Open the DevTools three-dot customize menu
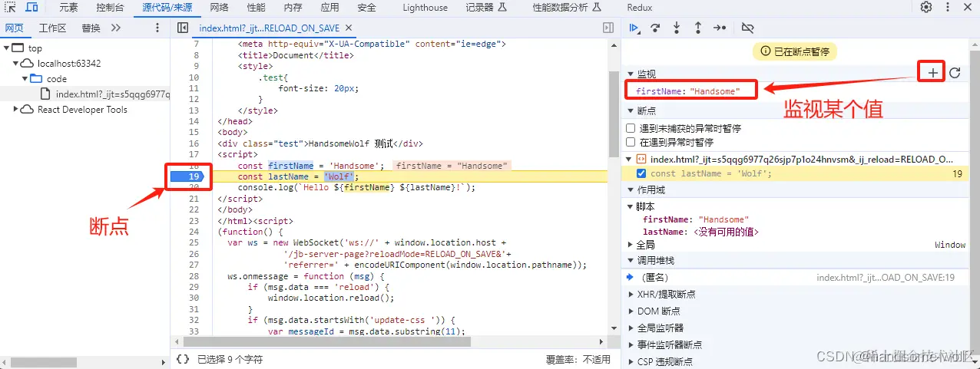The width and height of the screenshot is (980, 369). coord(949,7)
